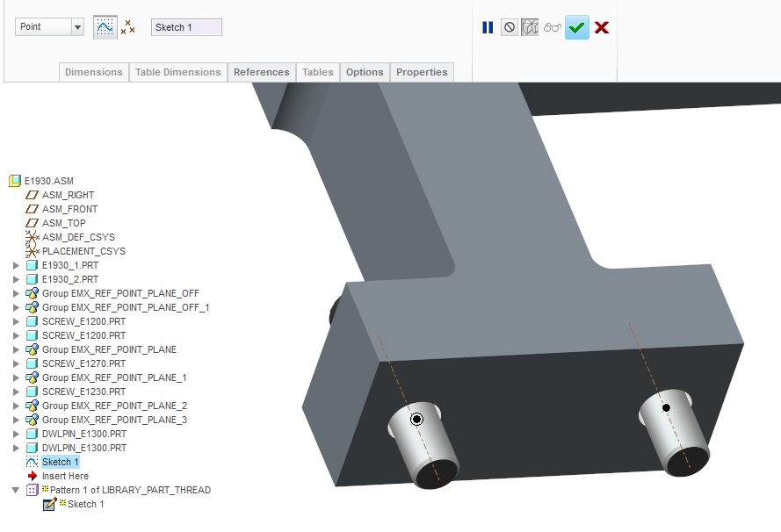Click the Sketch 1 collector field

186,27
